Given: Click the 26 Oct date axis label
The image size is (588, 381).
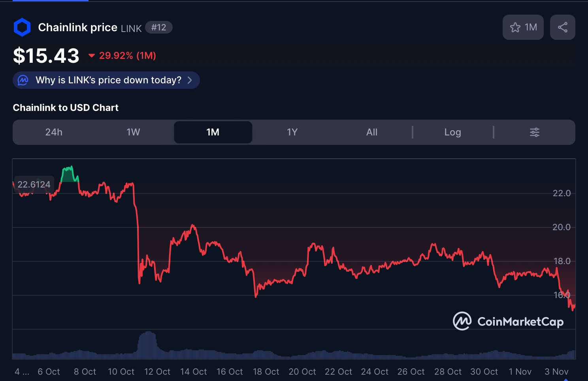Looking at the screenshot, I should [411, 372].
